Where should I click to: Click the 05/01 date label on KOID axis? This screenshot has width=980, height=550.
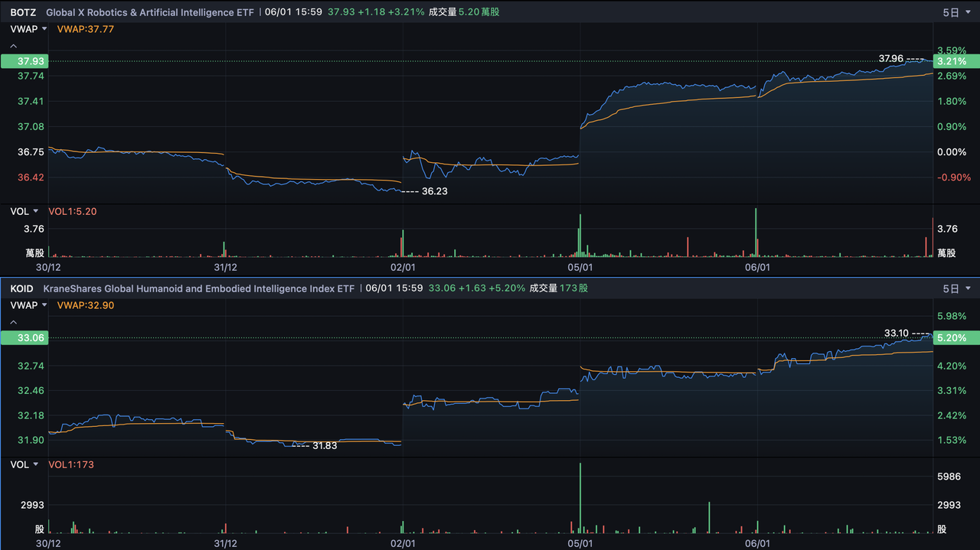580,542
